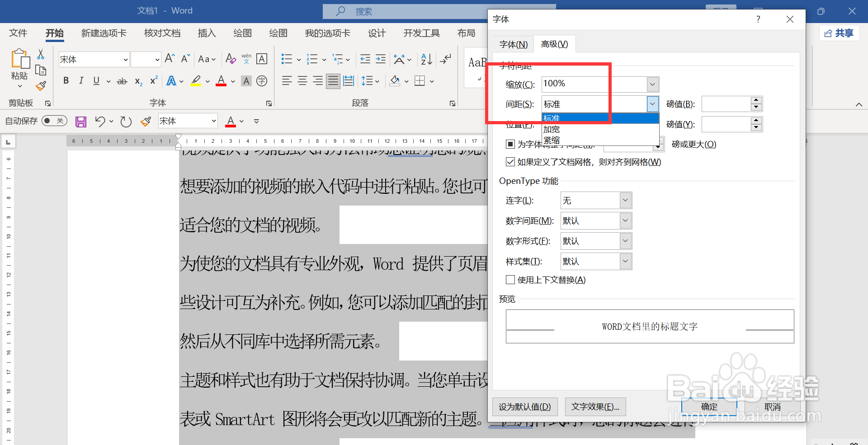This screenshot has height=445, width=868.
Task: Click the Character Border icon
Action: (x=262, y=59)
